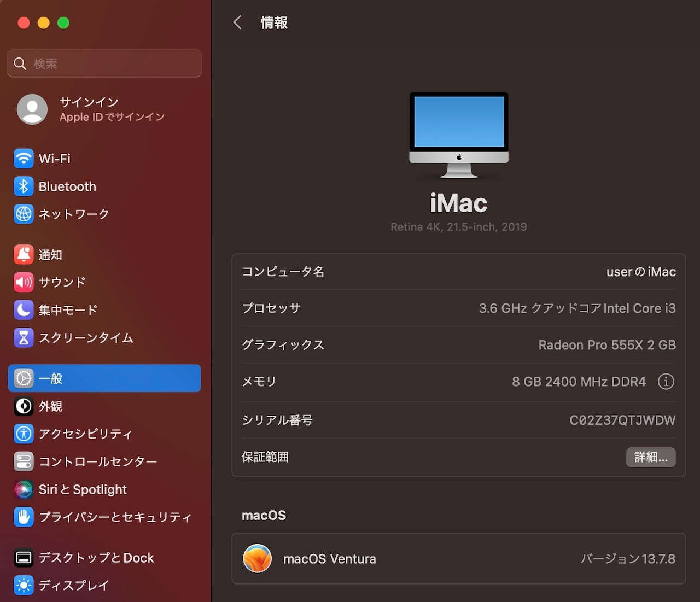Open the Siri と Spotlight icon
The width and height of the screenshot is (700, 602).
(x=24, y=489)
